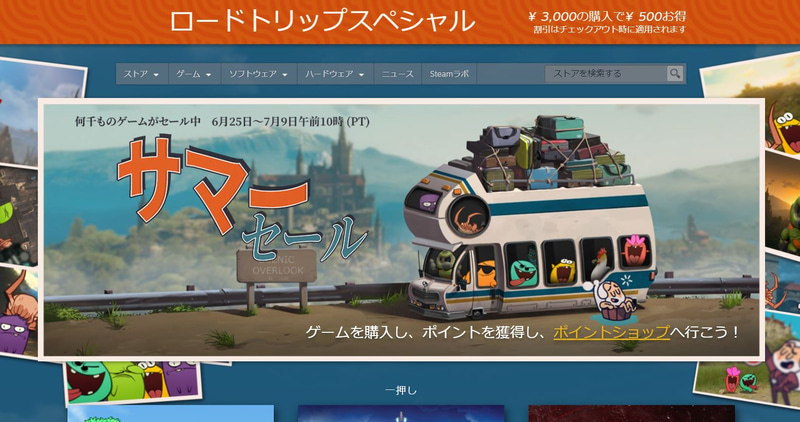Go to the ニュース tab

pyautogui.click(x=397, y=74)
